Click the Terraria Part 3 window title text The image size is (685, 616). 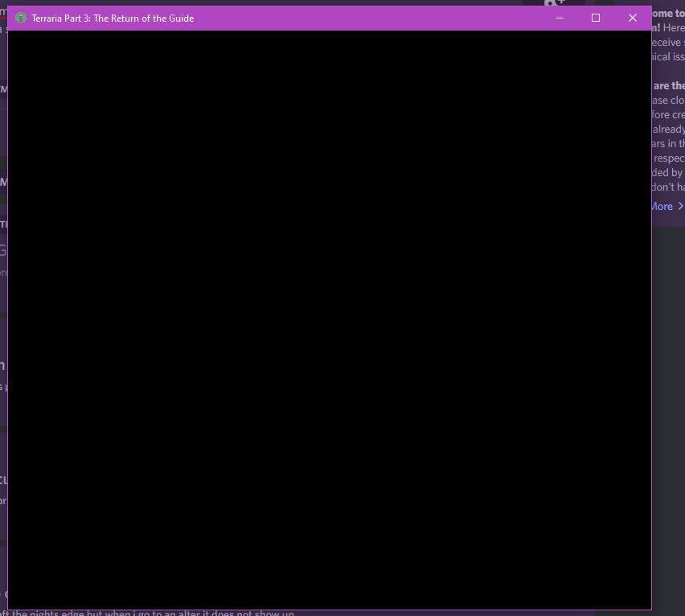[113, 18]
